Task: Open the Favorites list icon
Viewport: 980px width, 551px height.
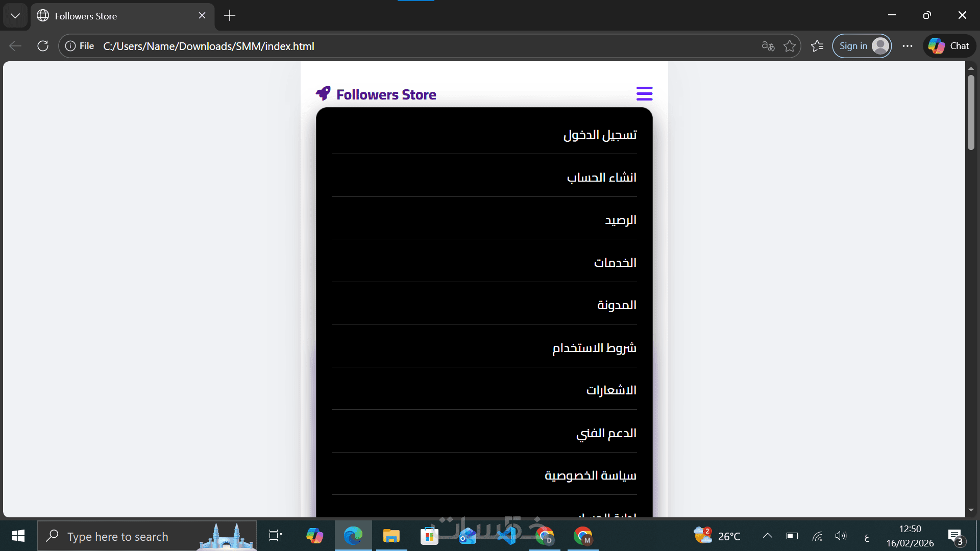Action: 817,46
